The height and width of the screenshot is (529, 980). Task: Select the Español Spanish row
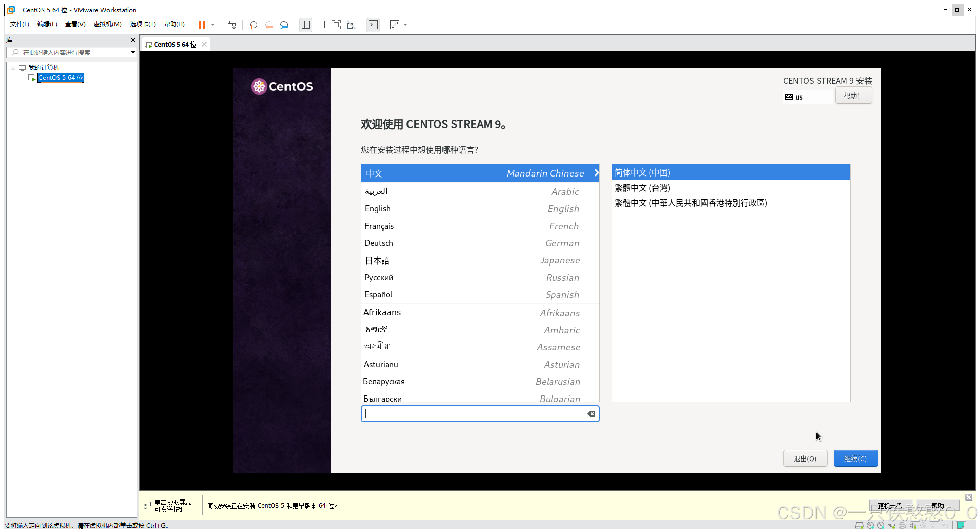coord(480,294)
